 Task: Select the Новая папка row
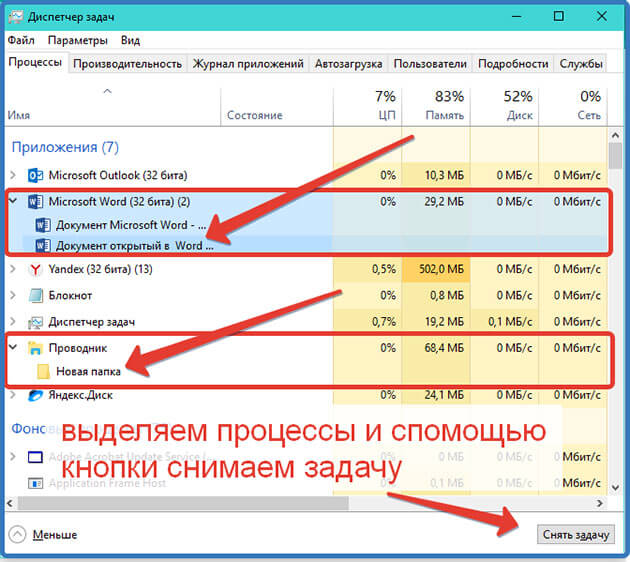coord(307,372)
